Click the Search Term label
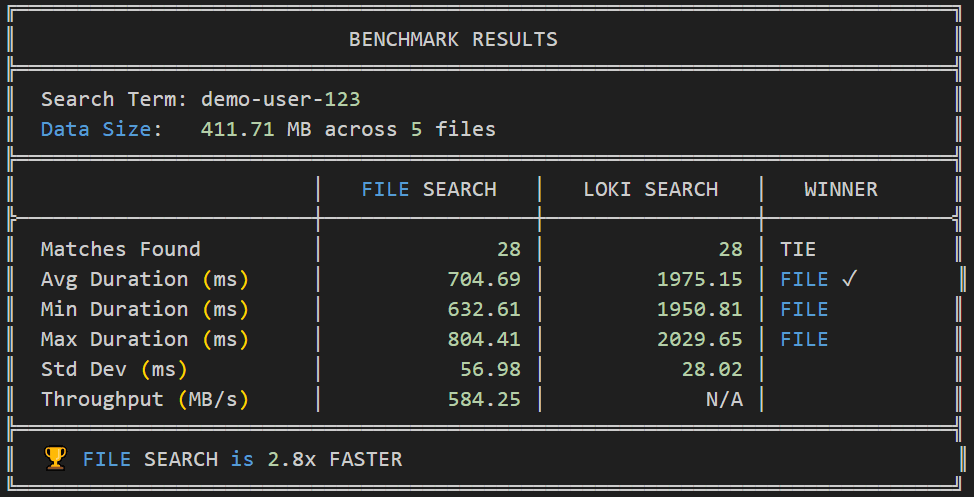This screenshot has height=497, width=974. (114, 99)
